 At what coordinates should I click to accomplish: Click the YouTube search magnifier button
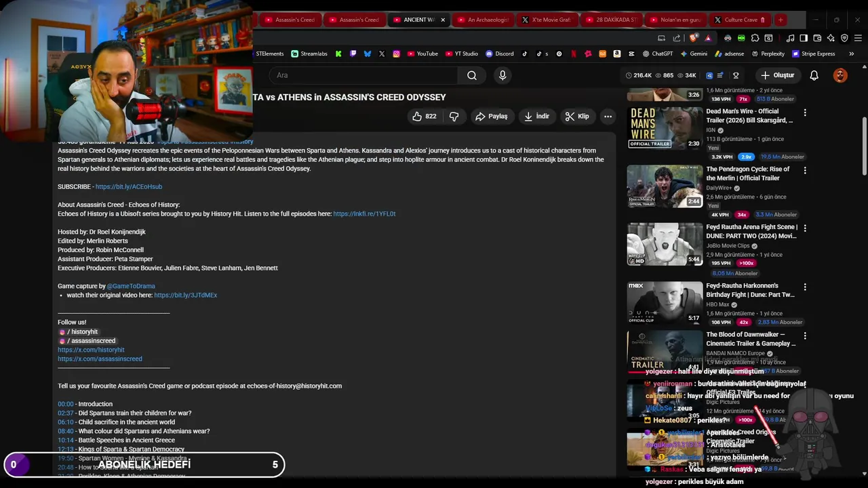pyautogui.click(x=472, y=75)
